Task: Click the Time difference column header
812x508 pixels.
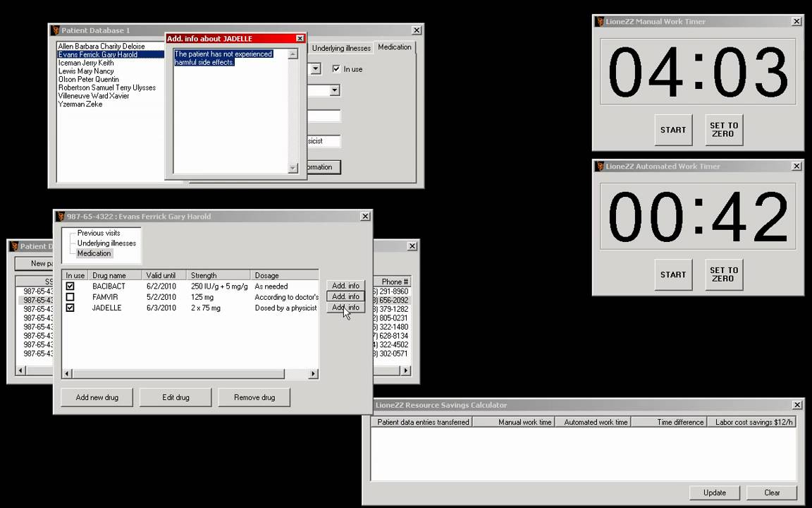Action: 669,422
